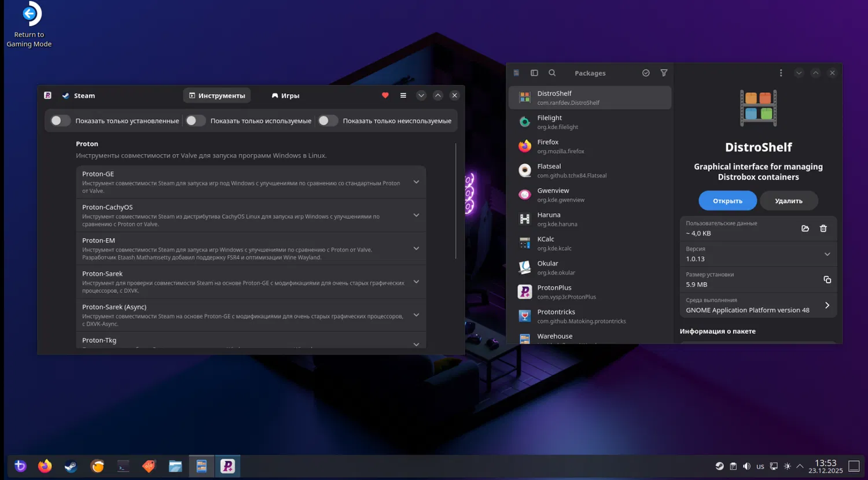Open the network connections tray icon

[x=774, y=466]
